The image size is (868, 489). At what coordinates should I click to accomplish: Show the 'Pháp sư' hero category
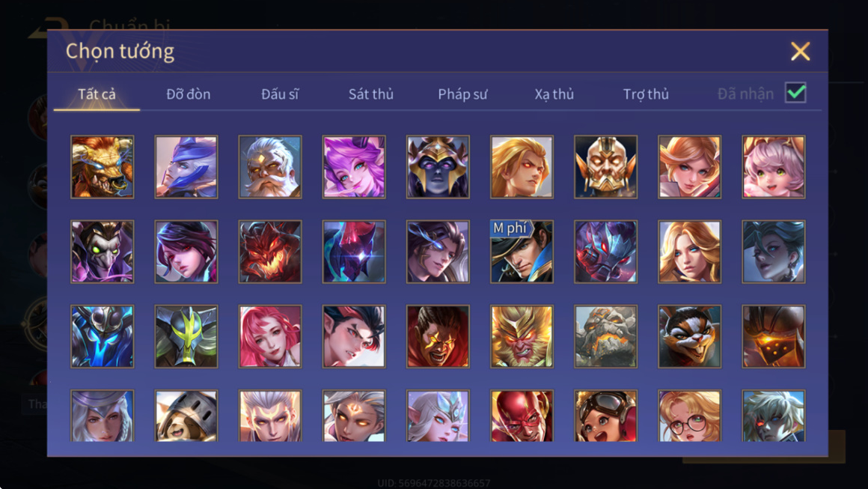coord(462,94)
